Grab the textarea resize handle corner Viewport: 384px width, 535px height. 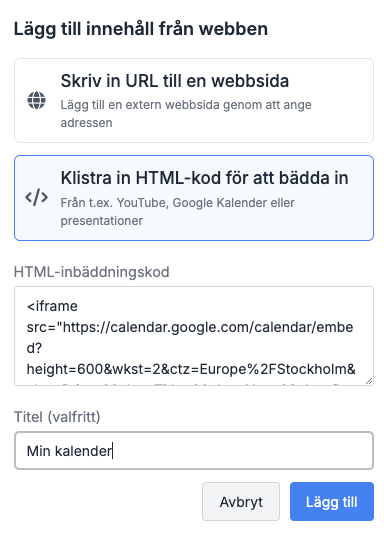tap(369, 381)
